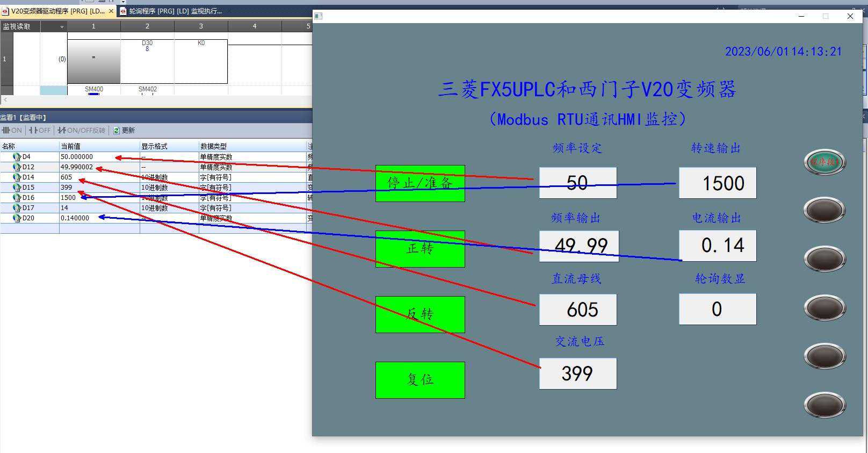
Task: Click the OFF contact icon in watch toolbar
Action: coord(33,131)
